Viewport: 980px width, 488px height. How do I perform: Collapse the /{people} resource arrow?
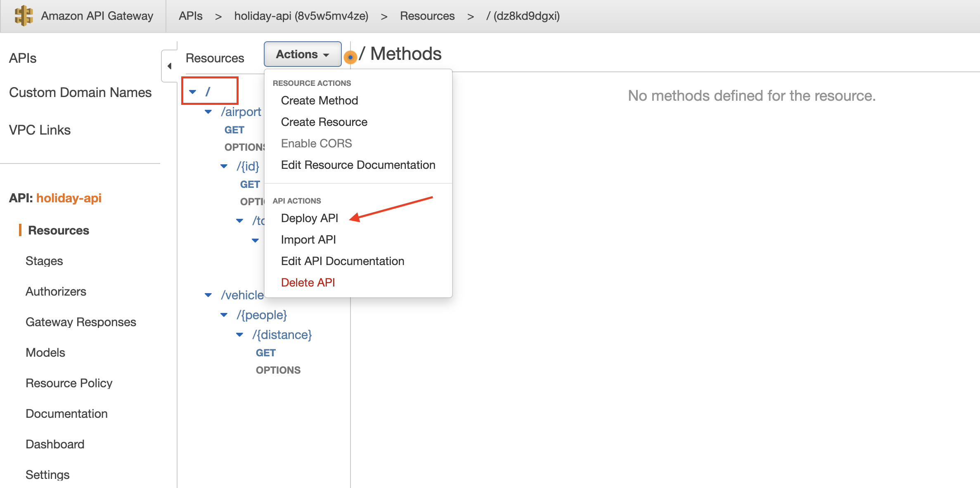[224, 315]
